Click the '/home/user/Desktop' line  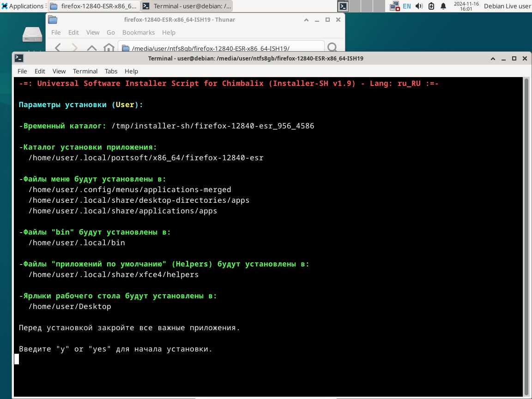(x=70, y=306)
